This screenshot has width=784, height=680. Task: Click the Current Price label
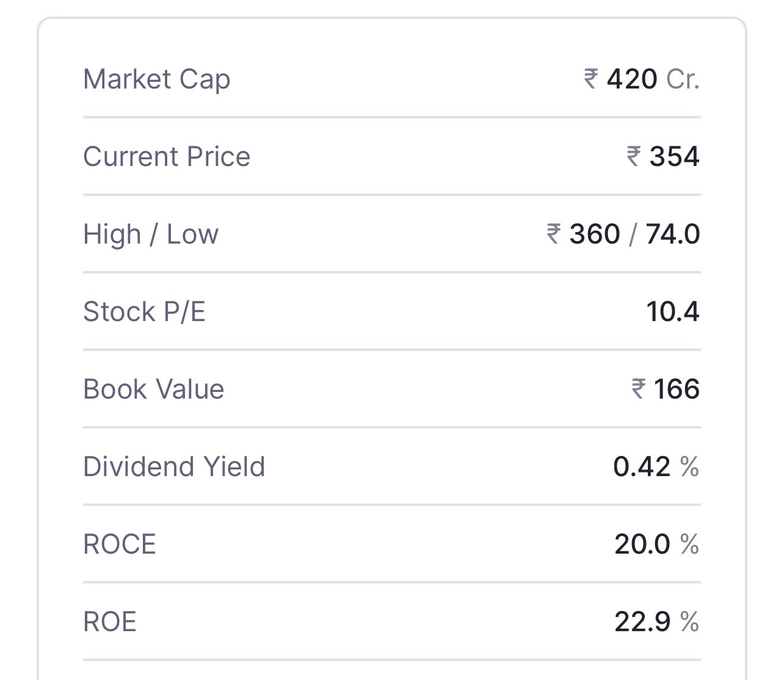coord(167,157)
